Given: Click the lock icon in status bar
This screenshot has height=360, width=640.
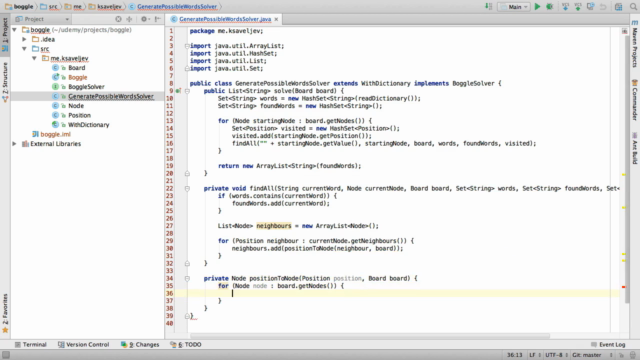Looking at the screenshot, I should pos(621,355).
